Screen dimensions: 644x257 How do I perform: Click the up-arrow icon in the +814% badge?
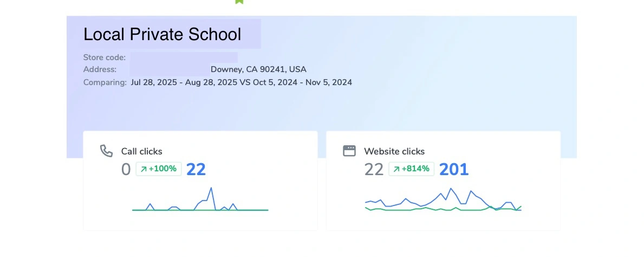click(396, 169)
